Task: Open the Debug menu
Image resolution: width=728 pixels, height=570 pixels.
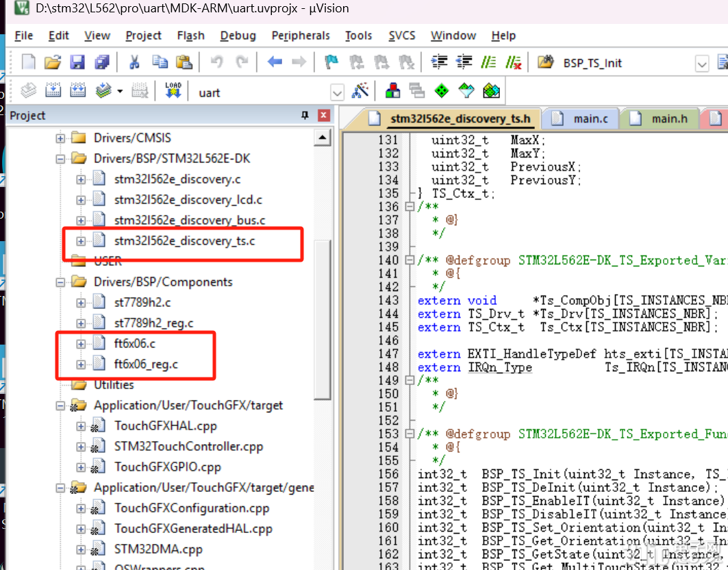Action: tap(238, 36)
